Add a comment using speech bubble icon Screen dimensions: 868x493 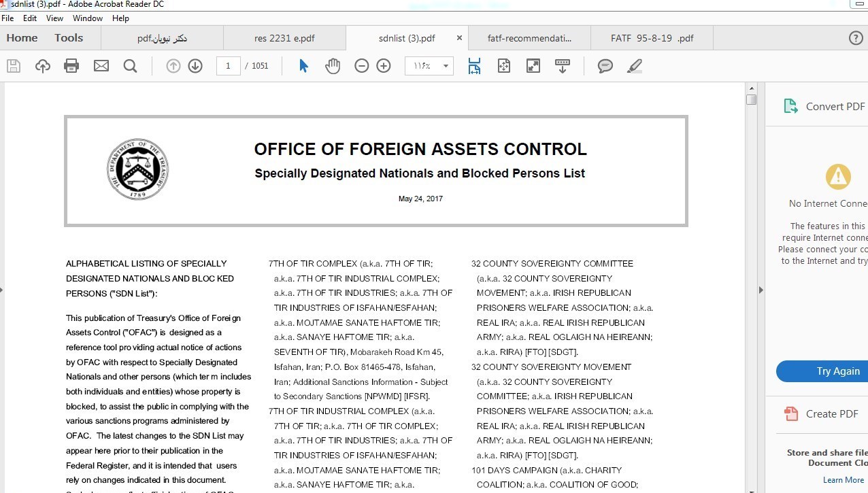point(605,66)
